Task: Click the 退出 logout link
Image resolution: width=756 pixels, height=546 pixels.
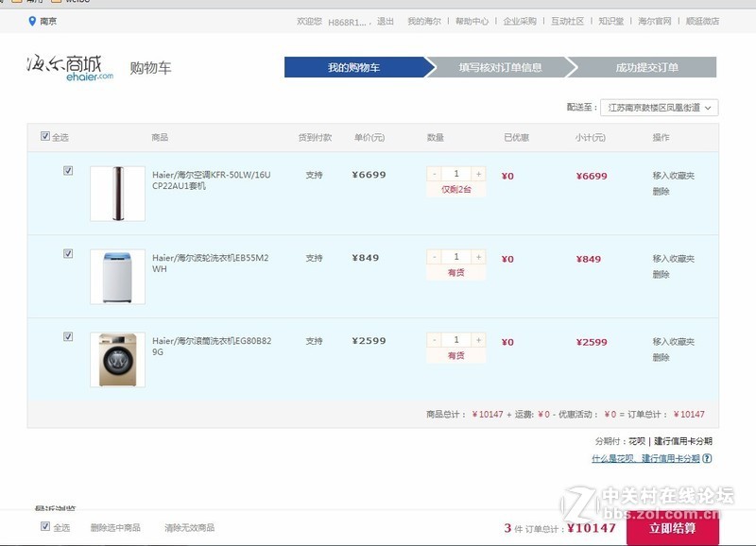Action: coord(386,21)
